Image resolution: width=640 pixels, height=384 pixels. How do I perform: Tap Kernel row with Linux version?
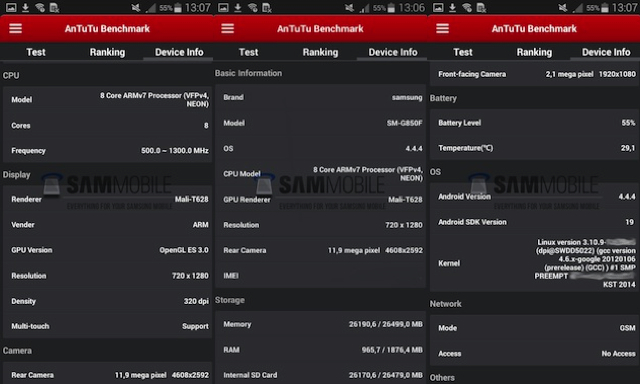pos(535,263)
